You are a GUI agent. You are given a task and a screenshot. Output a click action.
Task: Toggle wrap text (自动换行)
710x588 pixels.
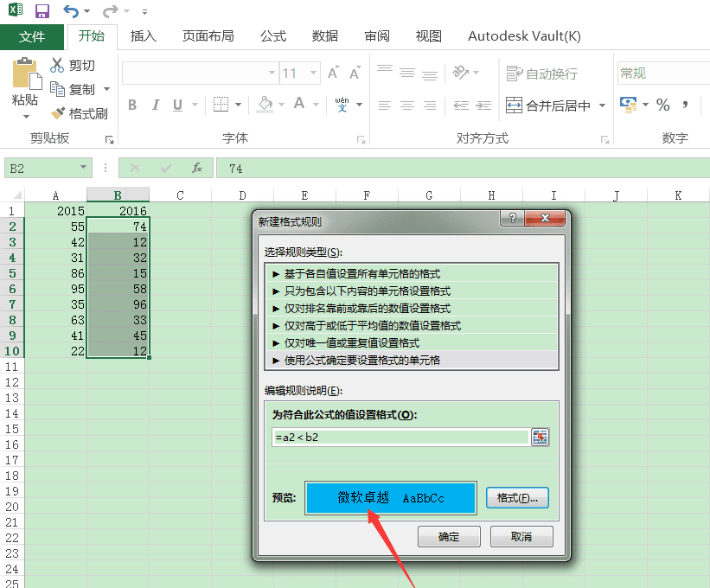click(x=542, y=73)
